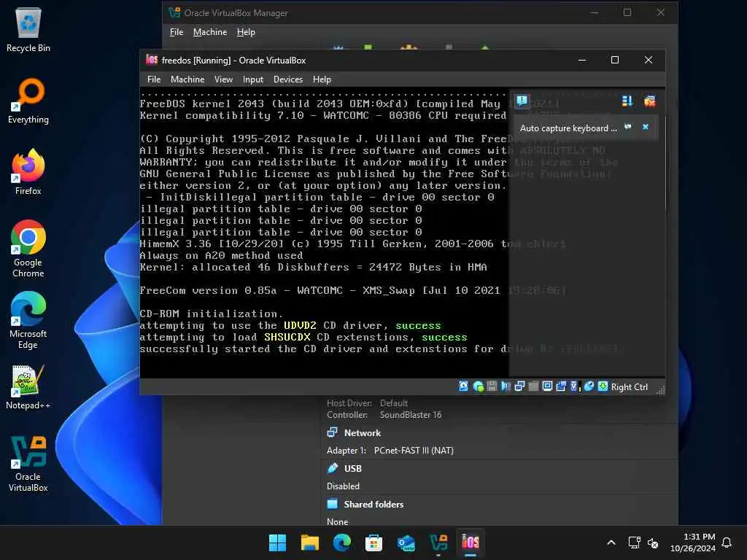The height and width of the screenshot is (560, 747).
Task: Switch to freedos VM taskbar button
Action: [471, 542]
